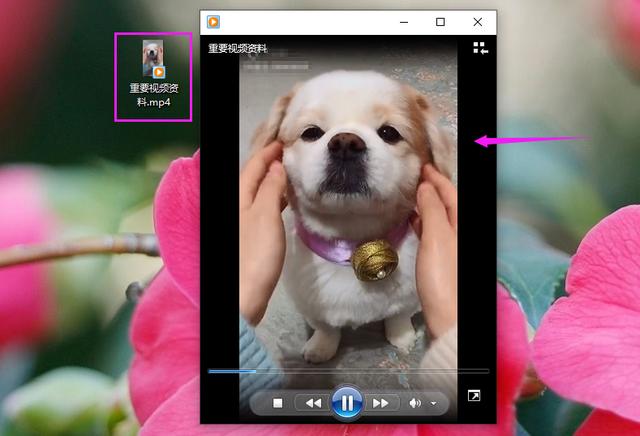Close the media player window
Viewport: 640px width, 436px height.
[x=478, y=22]
